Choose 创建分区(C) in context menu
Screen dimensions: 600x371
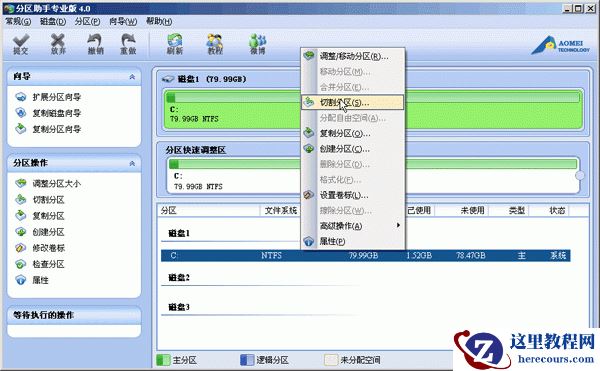353,149
